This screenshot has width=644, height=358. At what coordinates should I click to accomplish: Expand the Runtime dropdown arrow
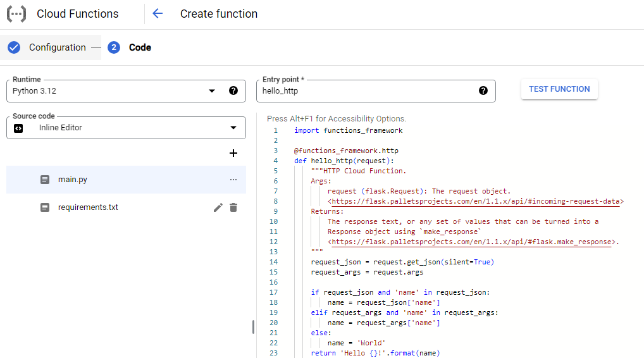pos(212,90)
